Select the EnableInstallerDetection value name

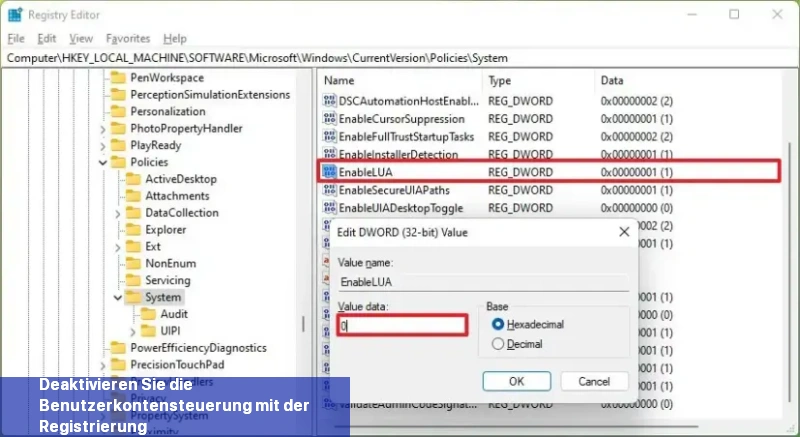pyautogui.click(x=398, y=155)
